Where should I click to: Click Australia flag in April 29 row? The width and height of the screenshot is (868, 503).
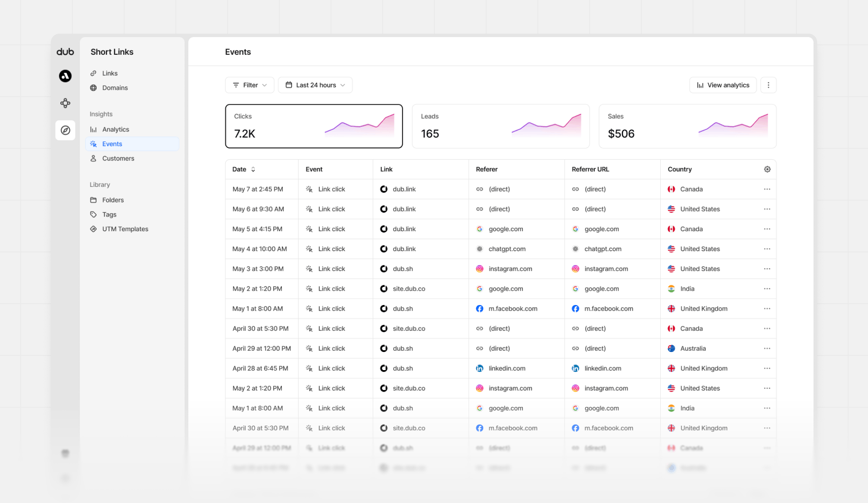pyautogui.click(x=671, y=349)
